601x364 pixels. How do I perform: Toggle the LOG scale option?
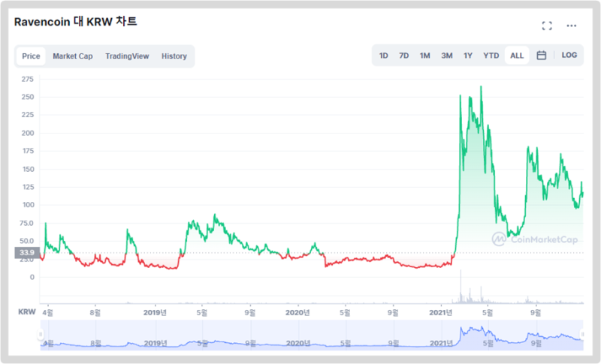pos(569,55)
